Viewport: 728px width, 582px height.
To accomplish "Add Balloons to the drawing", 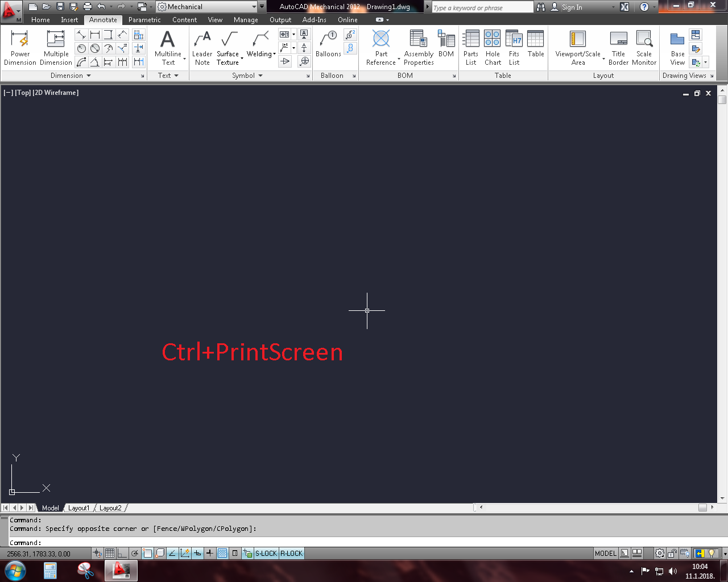I will click(328, 44).
